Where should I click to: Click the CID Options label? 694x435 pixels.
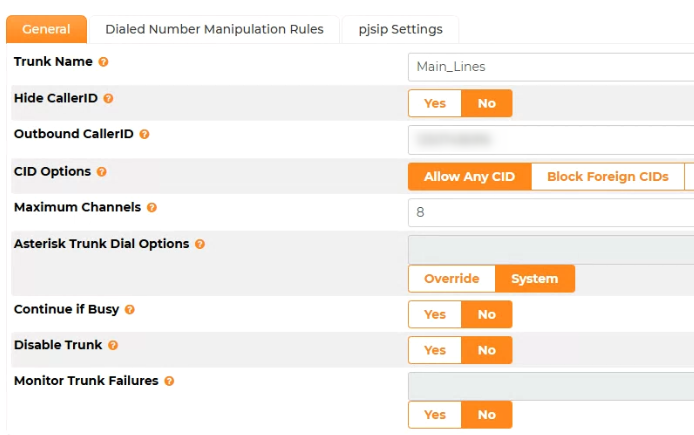(x=52, y=171)
